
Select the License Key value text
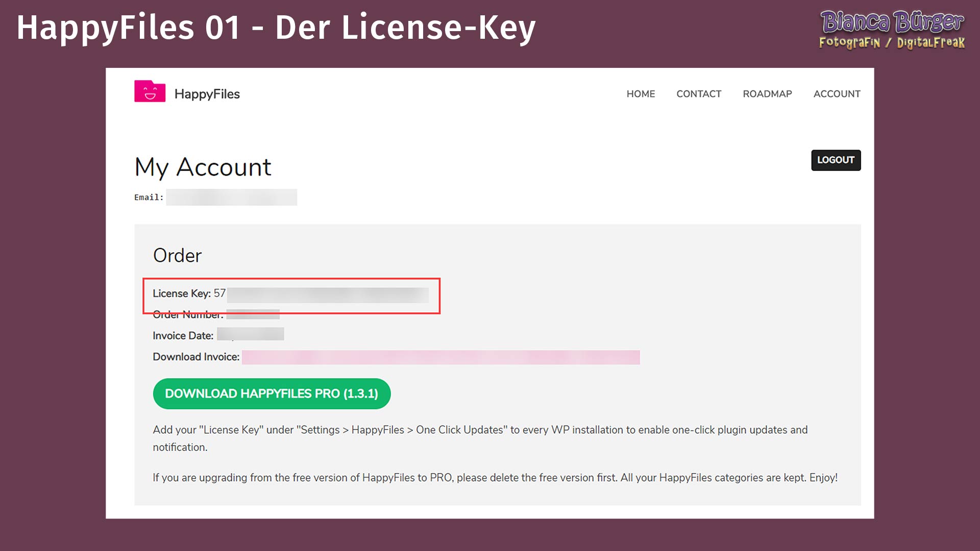[321, 294]
